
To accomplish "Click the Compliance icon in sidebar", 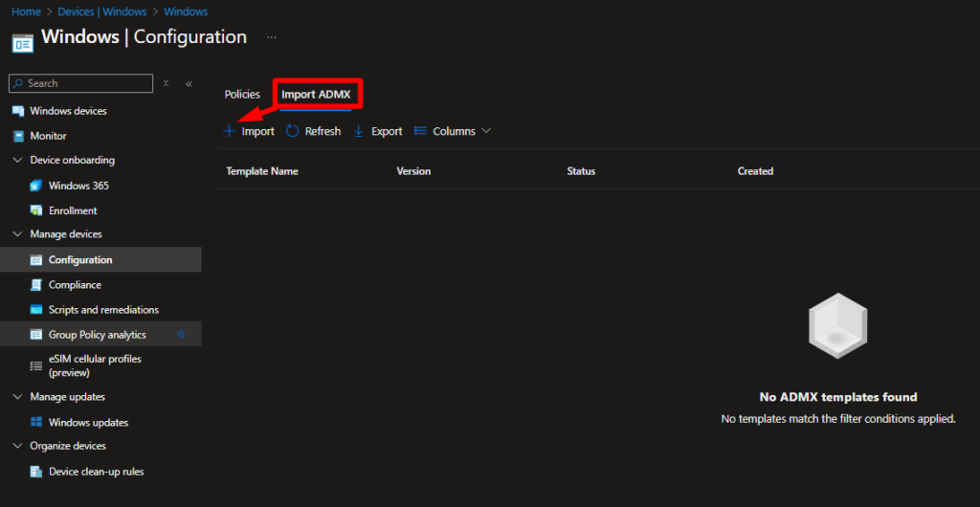I will point(37,285).
